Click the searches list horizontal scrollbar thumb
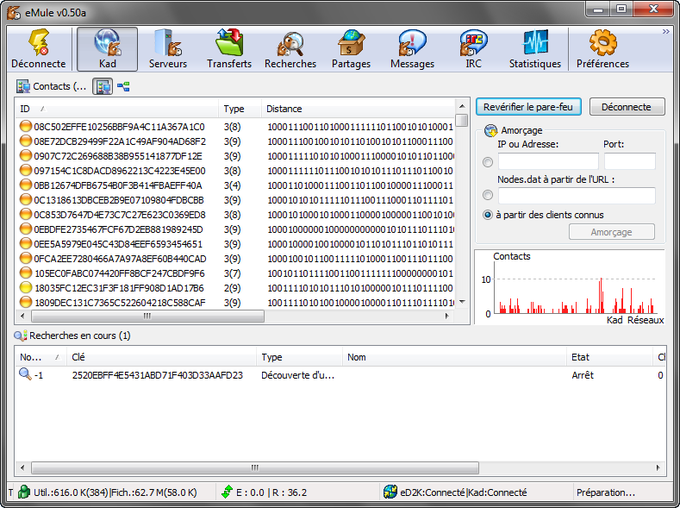The image size is (680, 508). 255,468
